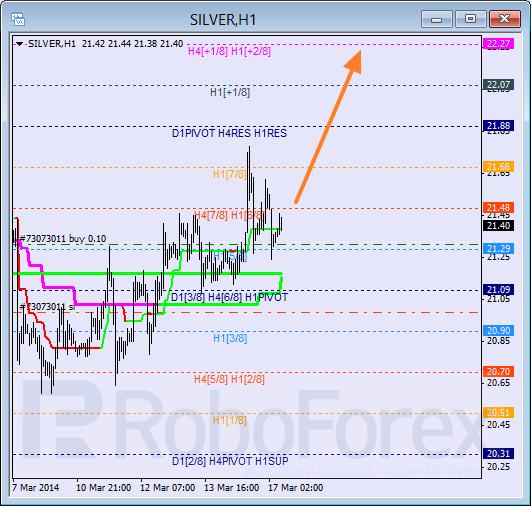Select the D1PIVOT H4RES H1RES level label
This screenshot has width=531, height=506.
pyautogui.click(x=229, y=133)
